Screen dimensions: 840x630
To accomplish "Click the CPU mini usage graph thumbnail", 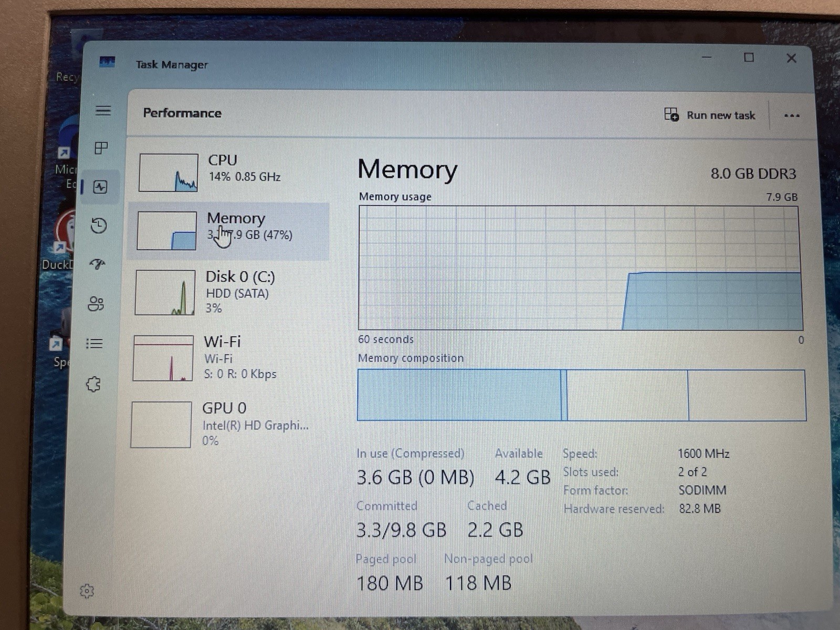I will (169, 173).
